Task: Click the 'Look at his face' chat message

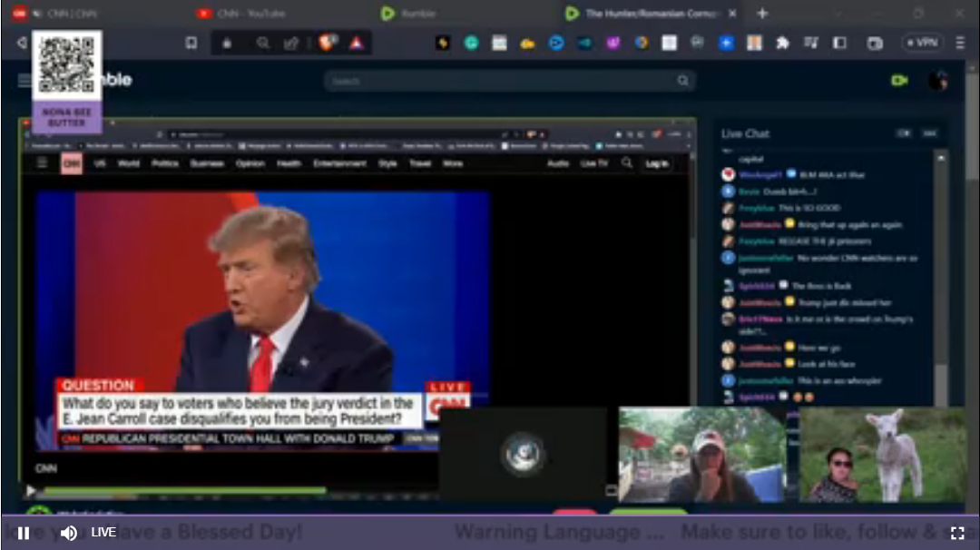Action: pos(827,364)
